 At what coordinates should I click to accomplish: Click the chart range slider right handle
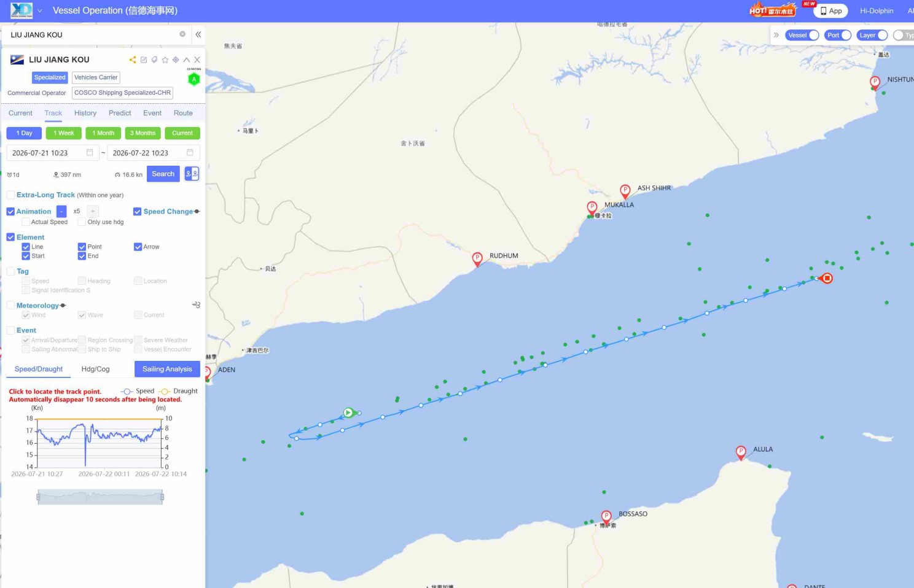[162, 497]
